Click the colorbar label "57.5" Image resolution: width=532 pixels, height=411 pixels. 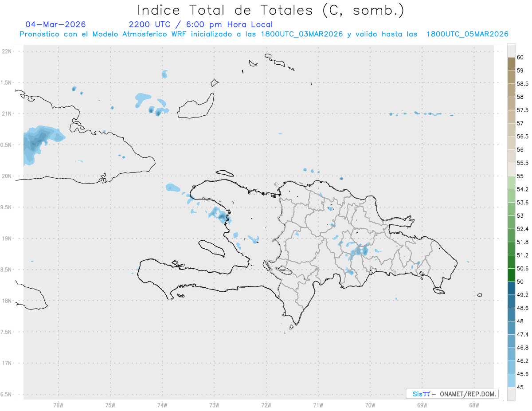[x=522, y=110]
